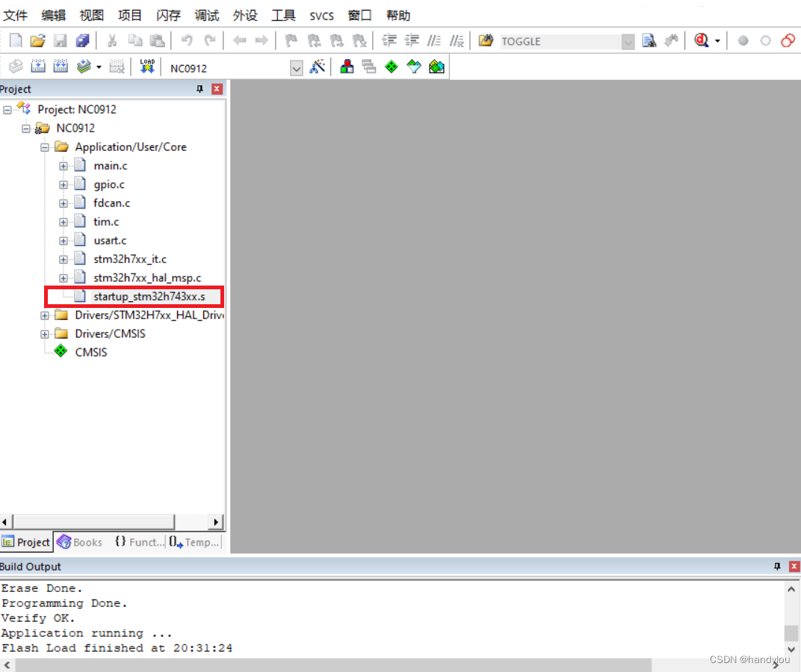Expand fdcan.c tree node
This screenshot has width=801, height=672.
[x=63, y=203]
